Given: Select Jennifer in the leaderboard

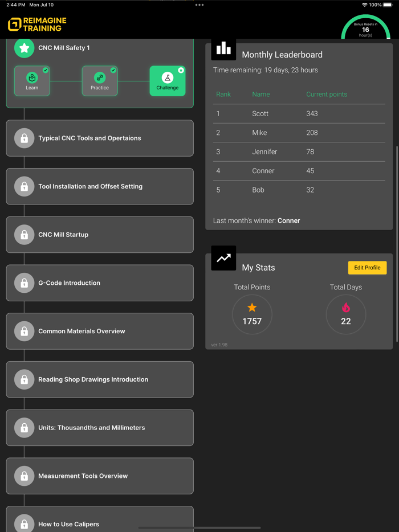Looking at the screenshot, I should (x=264, y=152).
